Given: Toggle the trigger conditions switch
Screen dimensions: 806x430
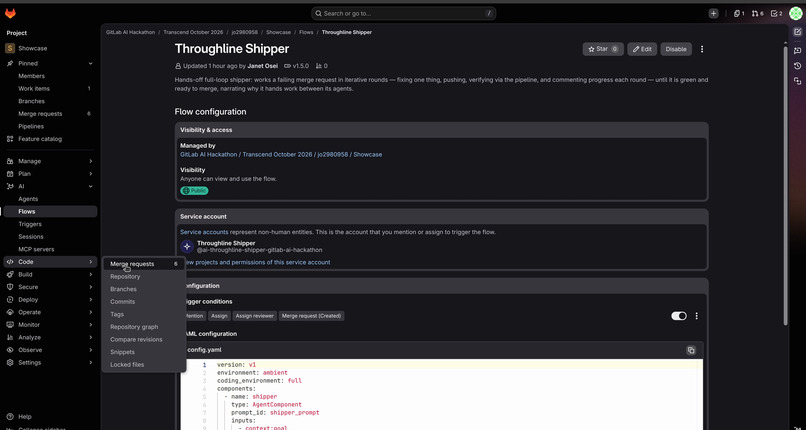Looking at the screenshot, I should [x=679, y=316].
